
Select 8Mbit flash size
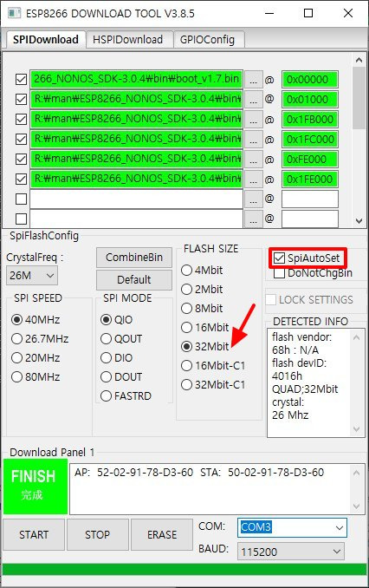[186, 308]
